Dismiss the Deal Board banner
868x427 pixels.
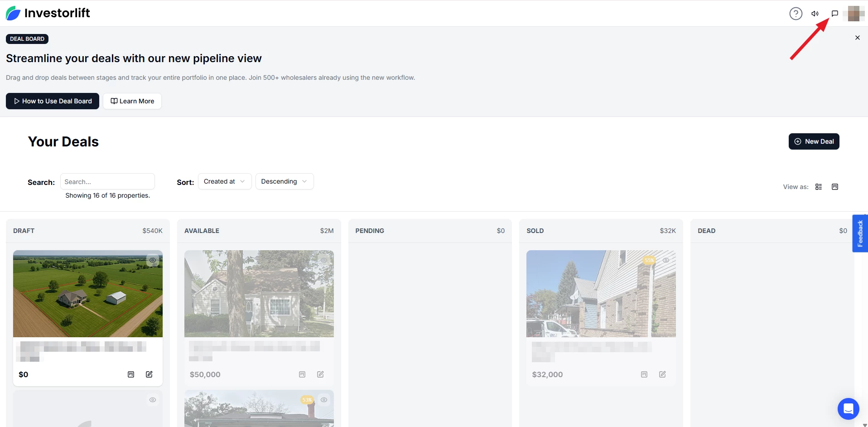tap(857, 38)
